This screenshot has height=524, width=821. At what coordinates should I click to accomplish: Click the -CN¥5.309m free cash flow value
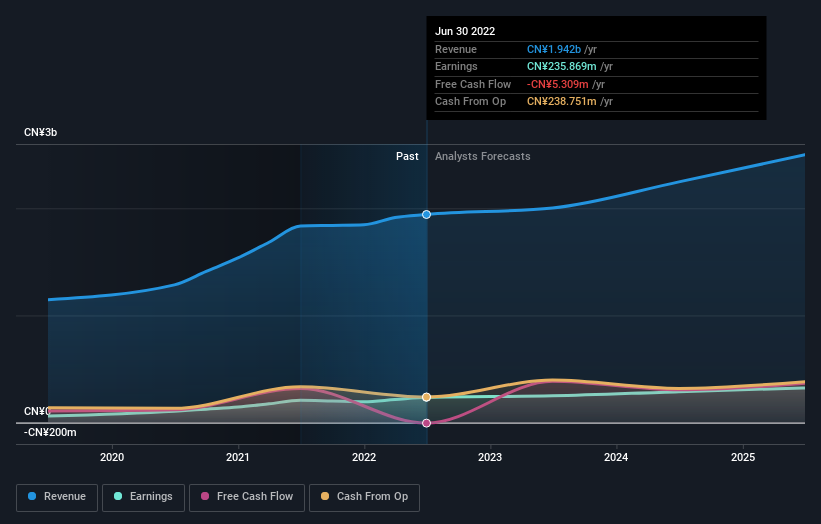(558, 84)
